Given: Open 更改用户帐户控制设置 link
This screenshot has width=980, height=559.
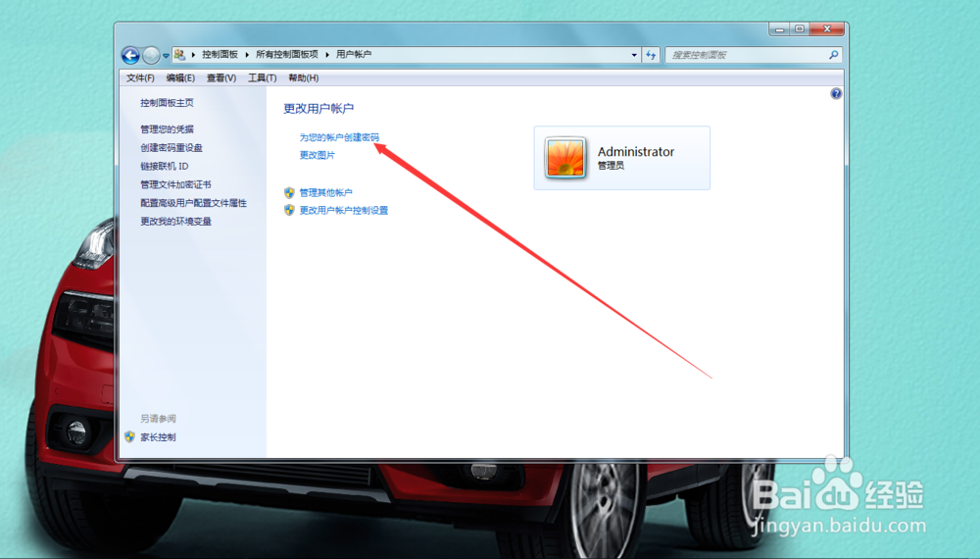Looking at the screenshot, I should [x=344, y=211].
